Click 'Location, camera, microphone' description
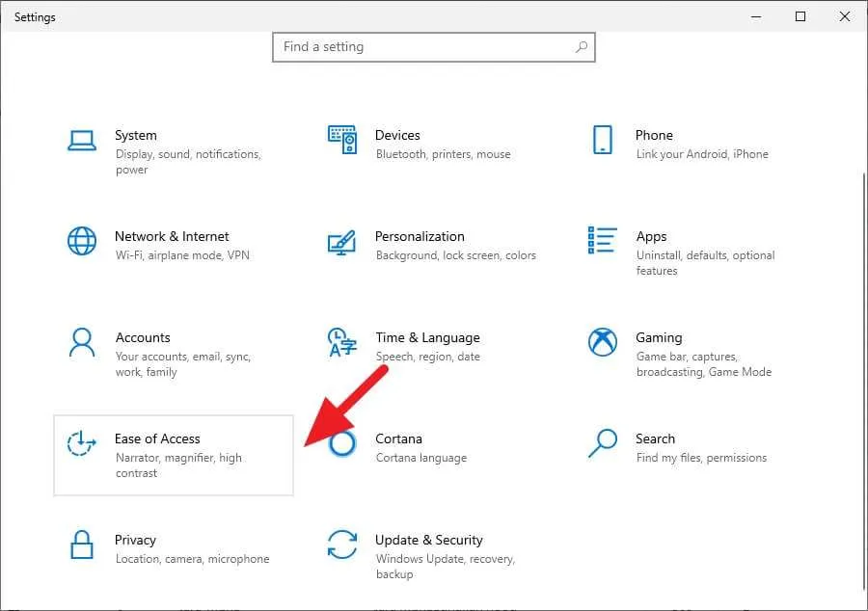Image resolution: width=868 pixels, height=611 pixels. (x=192, y=558)
